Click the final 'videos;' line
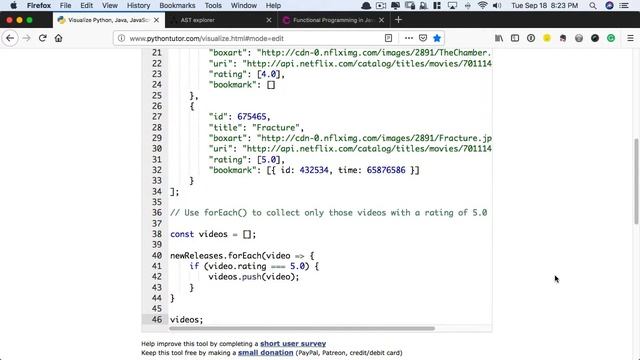This screenshot has height=360, width=640. click(x=186, y=320)
